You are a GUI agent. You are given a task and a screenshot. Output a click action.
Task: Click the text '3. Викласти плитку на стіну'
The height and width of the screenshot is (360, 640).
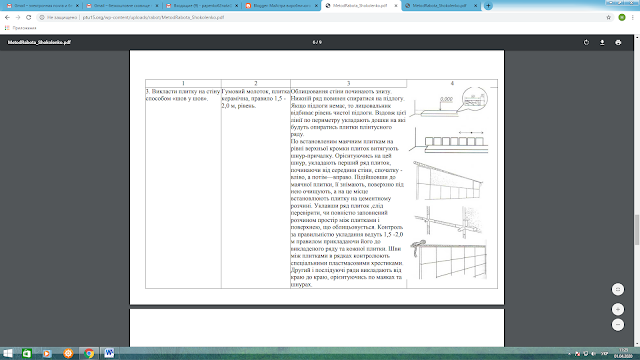click(x=183, y=91)
